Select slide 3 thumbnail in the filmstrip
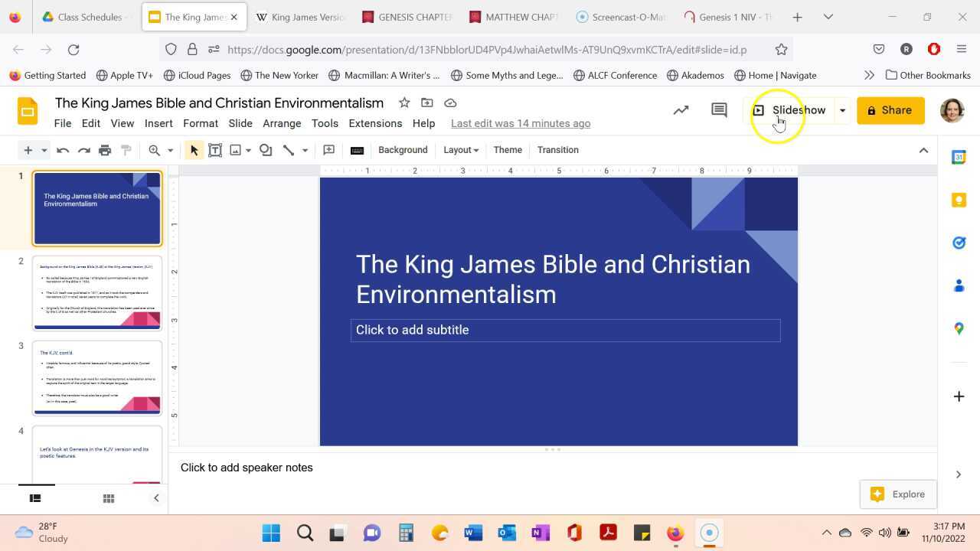 [x=97, y=377]
